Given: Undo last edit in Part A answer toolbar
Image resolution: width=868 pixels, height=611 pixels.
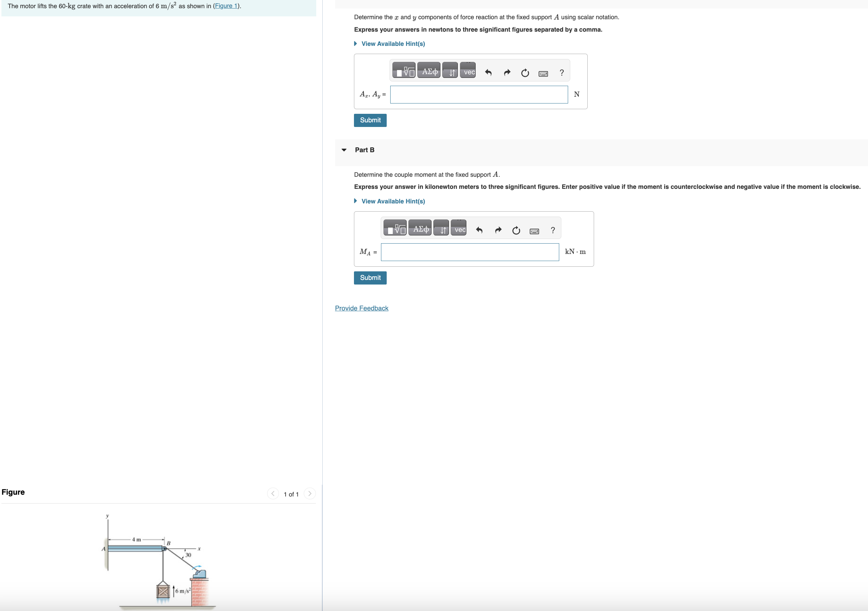Looking at the screenshot, I should click(x=488, y=73).
